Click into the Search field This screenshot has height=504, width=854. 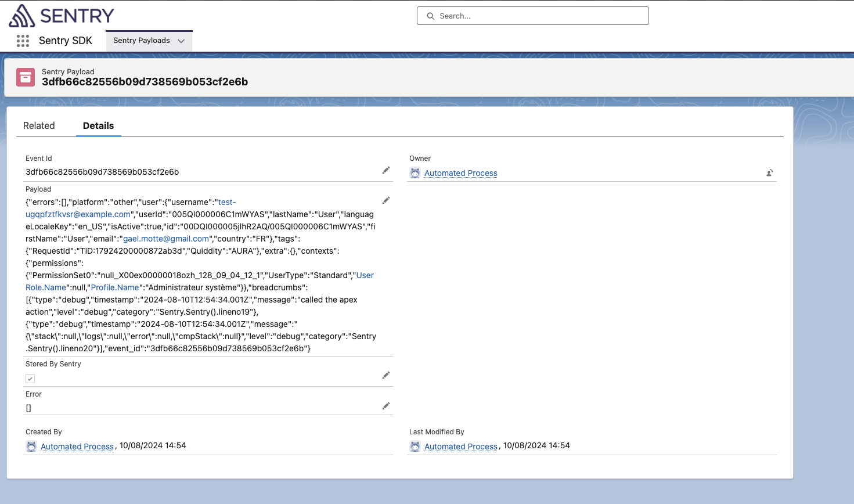pyautogui.click(x=533, y=16)
